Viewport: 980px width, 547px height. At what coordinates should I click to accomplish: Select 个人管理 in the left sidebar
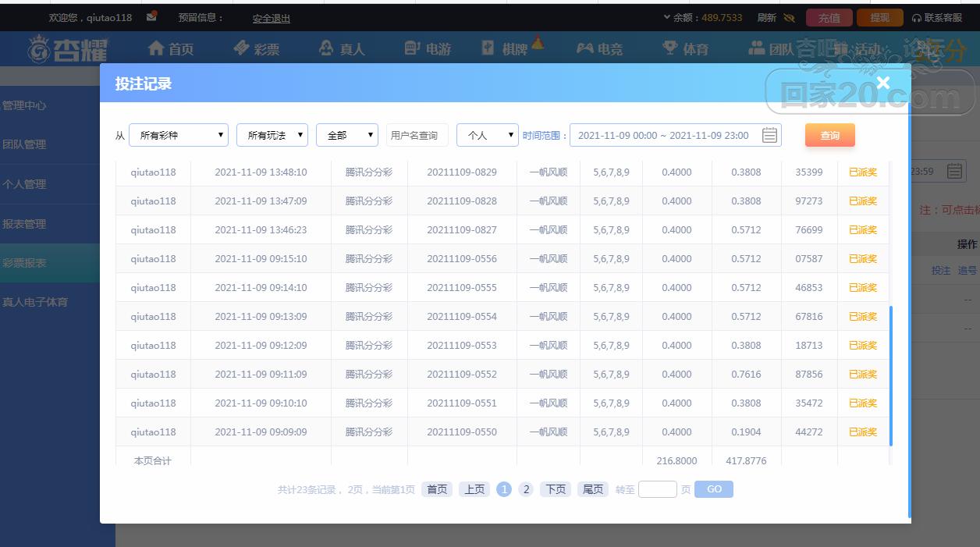pos(25,184)
